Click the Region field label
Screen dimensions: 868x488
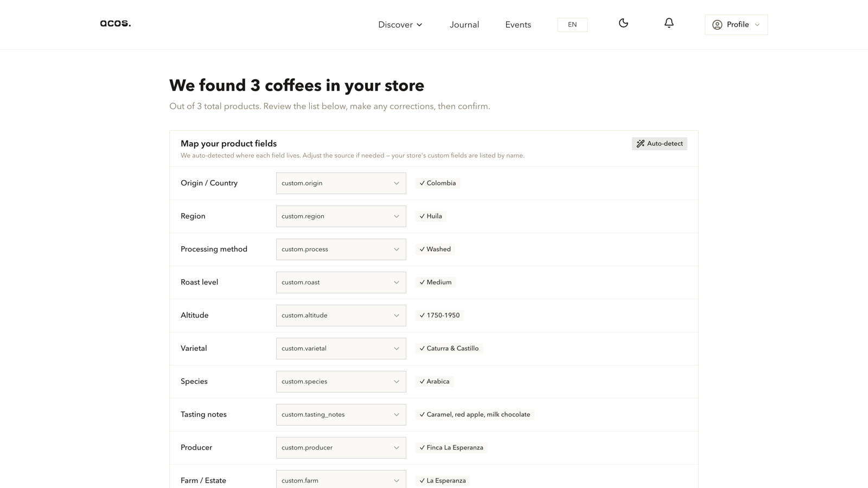[x=193, y=216]
